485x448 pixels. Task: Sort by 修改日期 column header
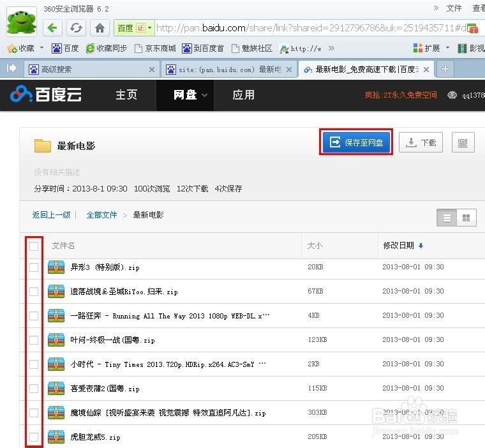click(403, 246)
